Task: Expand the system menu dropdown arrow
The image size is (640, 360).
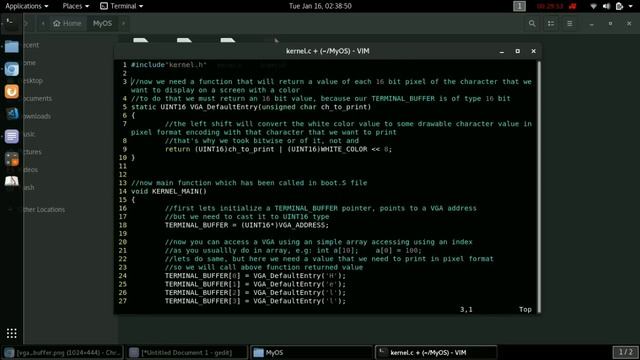Action: click(630, 7)
